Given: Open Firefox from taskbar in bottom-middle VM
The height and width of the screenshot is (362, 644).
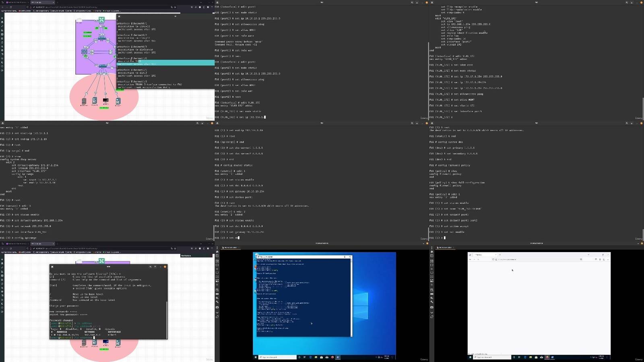Looking at the screenshot, I should [332, 357].
